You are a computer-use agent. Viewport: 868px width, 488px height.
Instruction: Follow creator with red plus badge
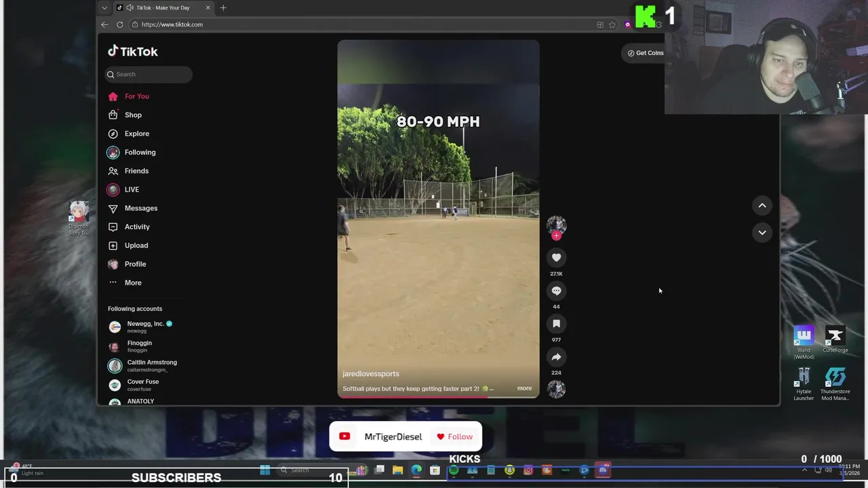pyautogui.click(x=556, y=236)
